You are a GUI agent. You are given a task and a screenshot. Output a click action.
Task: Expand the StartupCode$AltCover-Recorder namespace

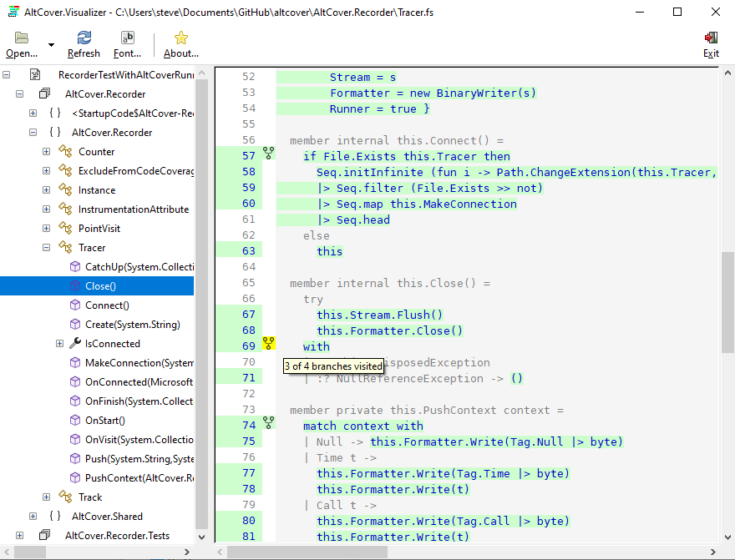(x=33, y=113)
